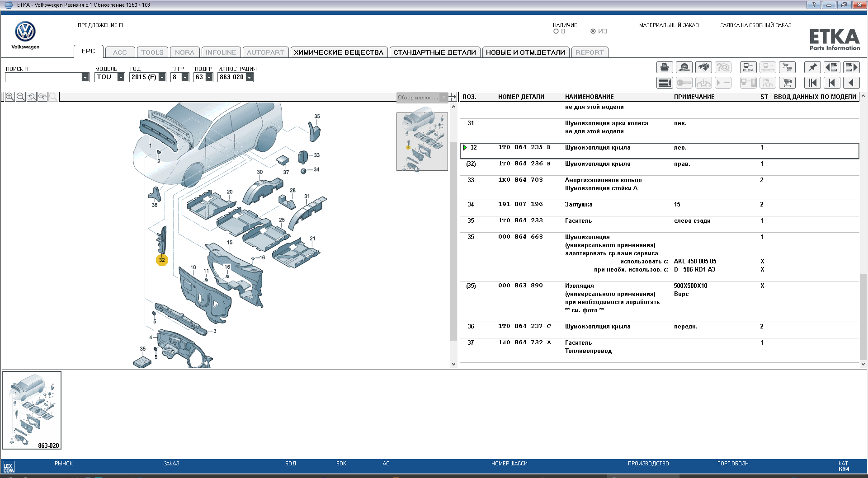Switch to the ХИМИЧЕСКИЕ ВЕЩЕСТВА tab
This screenshot has width=868, height=478.
(339, 52)
